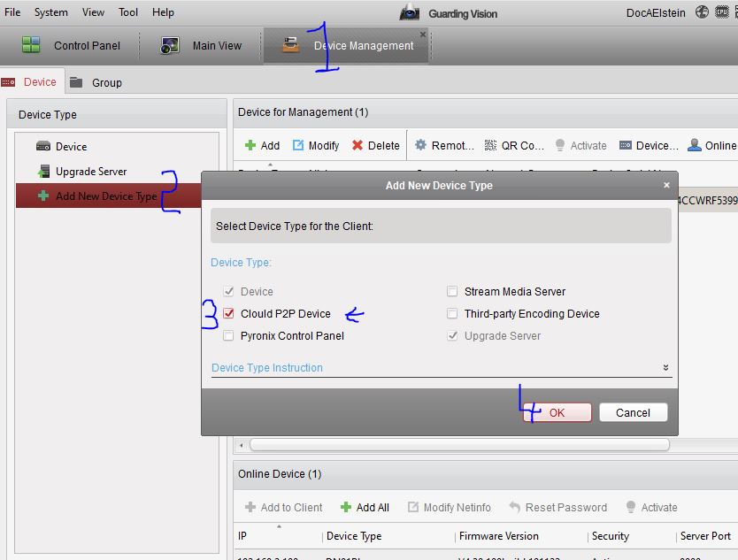Select Device in Device Type tree
Image resolution: width=738 pixels, height=560 pixels.
(x=71, y=147)
